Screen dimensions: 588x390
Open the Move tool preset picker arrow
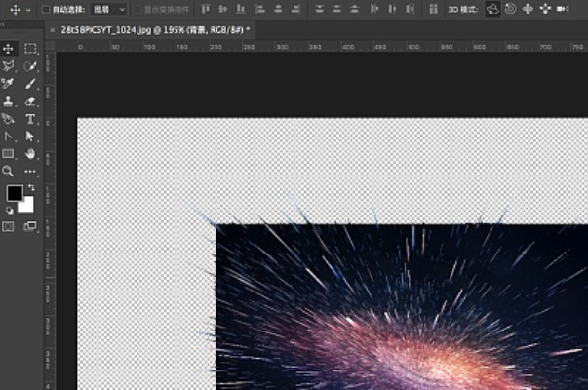[28, 10]
